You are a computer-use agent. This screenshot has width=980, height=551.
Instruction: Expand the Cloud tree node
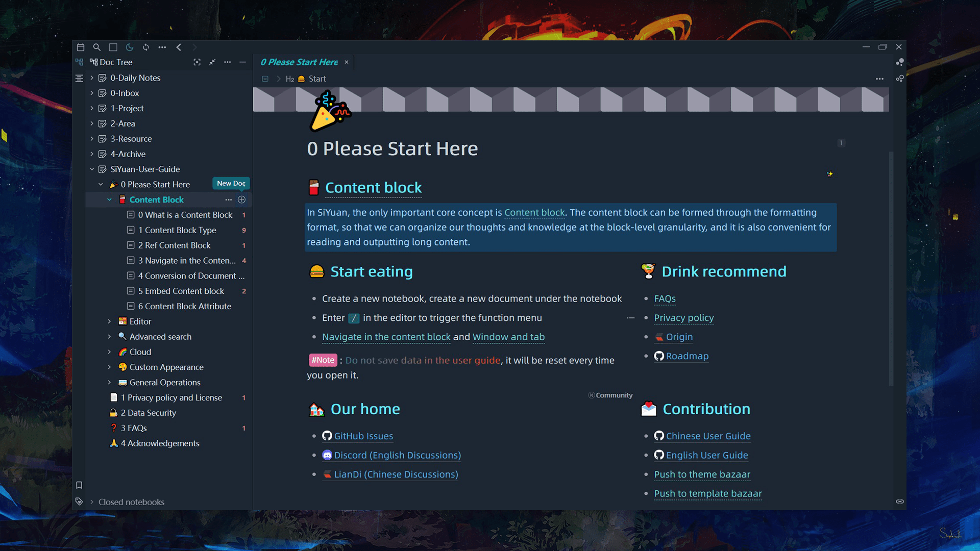tap(109, 352)
